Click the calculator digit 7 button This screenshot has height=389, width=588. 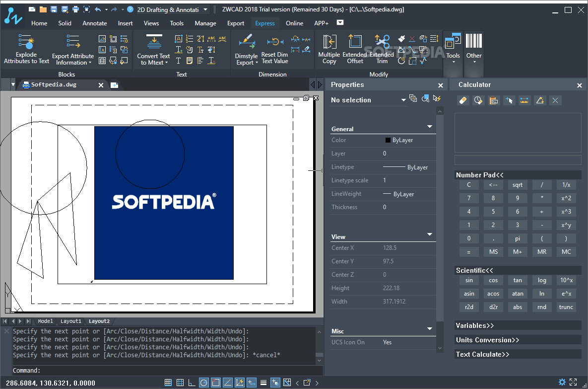[469, 198]
